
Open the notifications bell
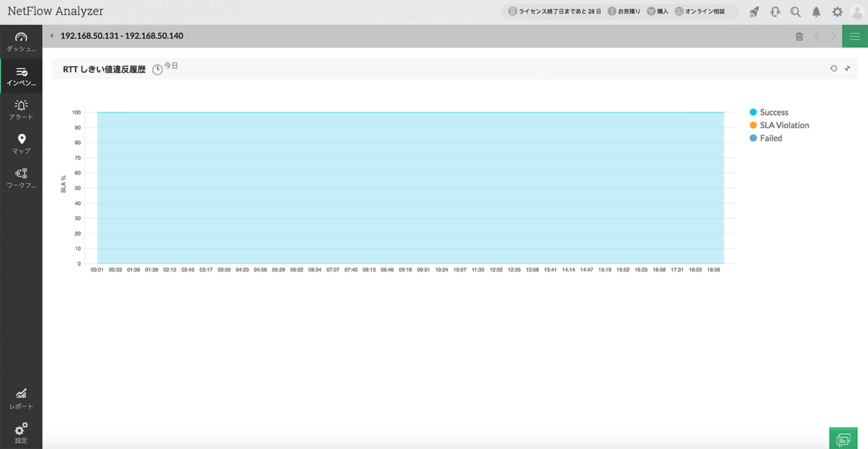tap(816, 12)
